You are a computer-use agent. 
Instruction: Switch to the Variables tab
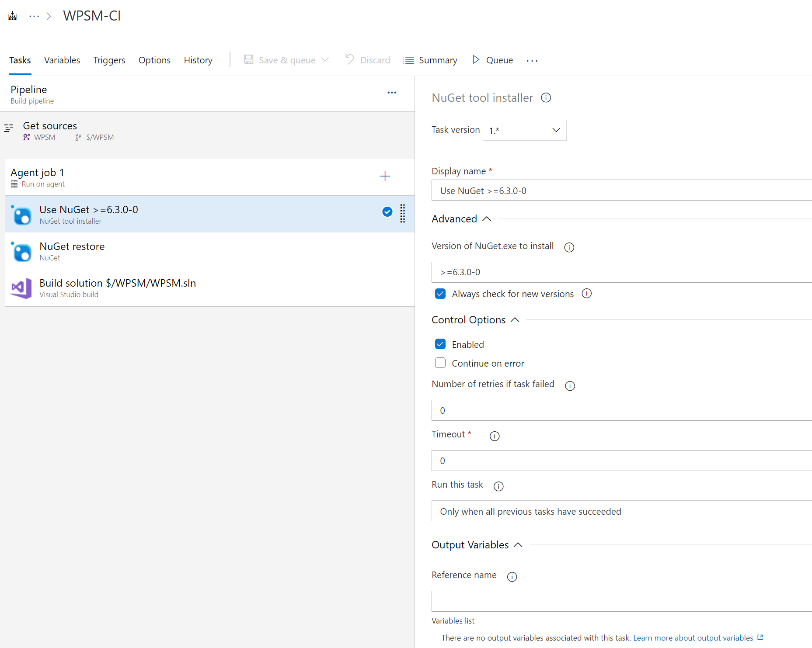pos(62,60)
